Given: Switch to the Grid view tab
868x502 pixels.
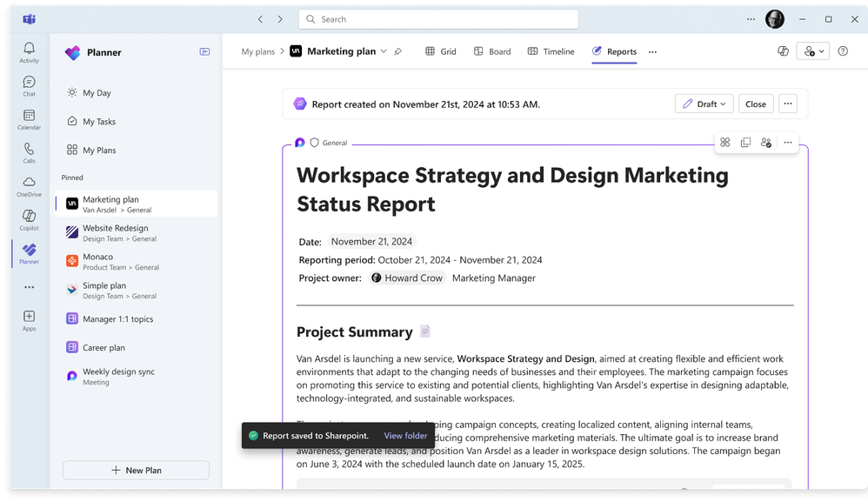Looking at the screenshot, I should click(x=441, y=51).
